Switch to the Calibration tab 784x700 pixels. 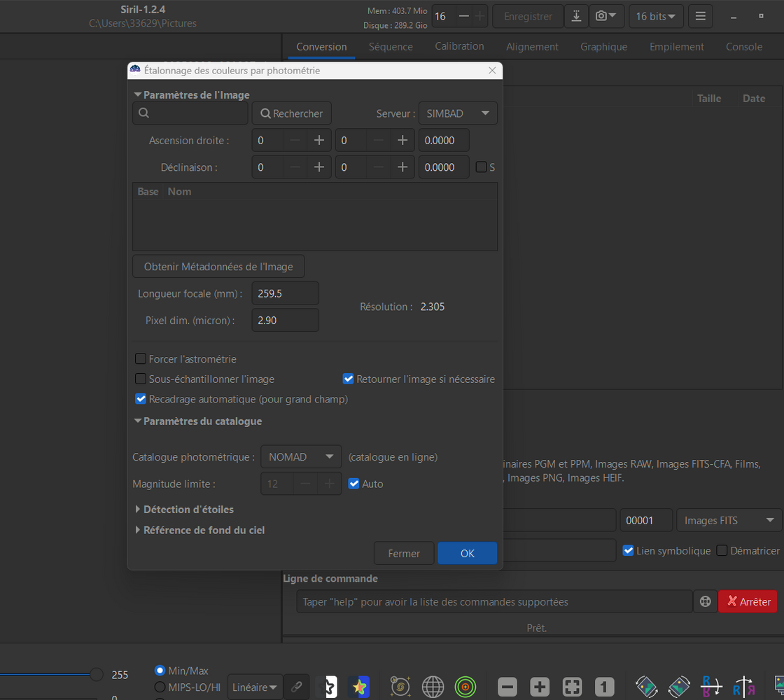click(x=459, y=47)
